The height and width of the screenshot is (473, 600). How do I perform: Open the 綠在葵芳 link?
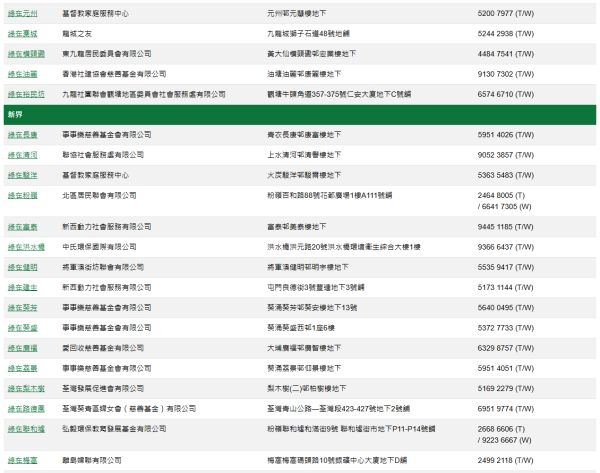(x=23, y=308)
